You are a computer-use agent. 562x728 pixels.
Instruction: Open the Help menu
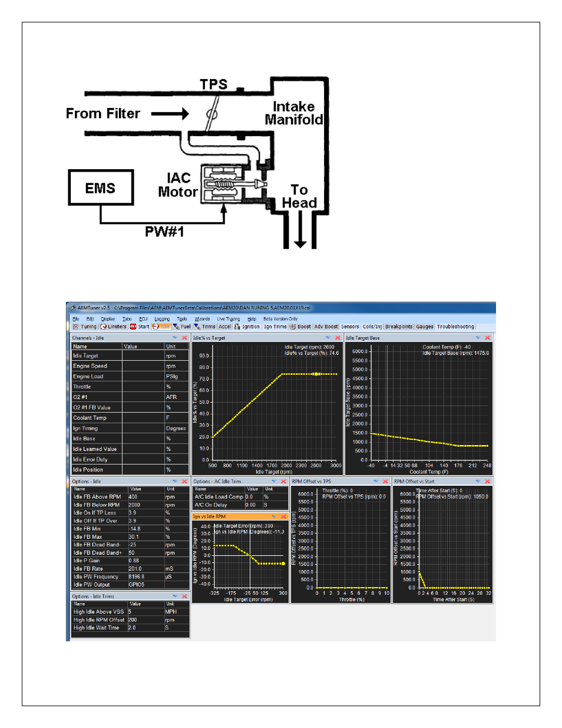point(252,319)
